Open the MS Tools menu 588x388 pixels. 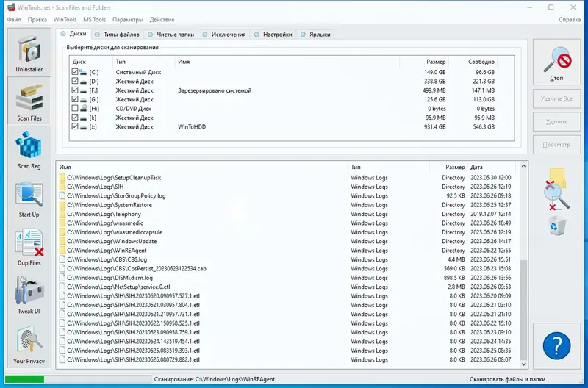click(x=95, y=20)
